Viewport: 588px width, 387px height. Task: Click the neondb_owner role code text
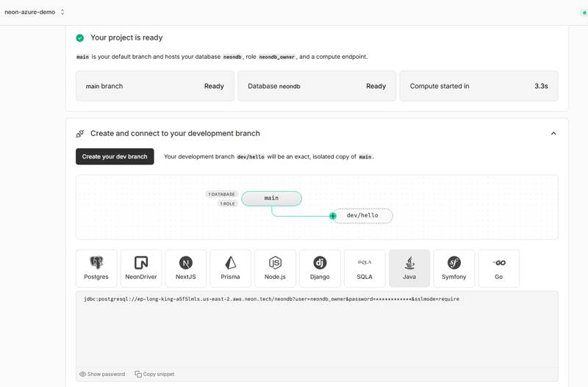(x=277, y=57)
